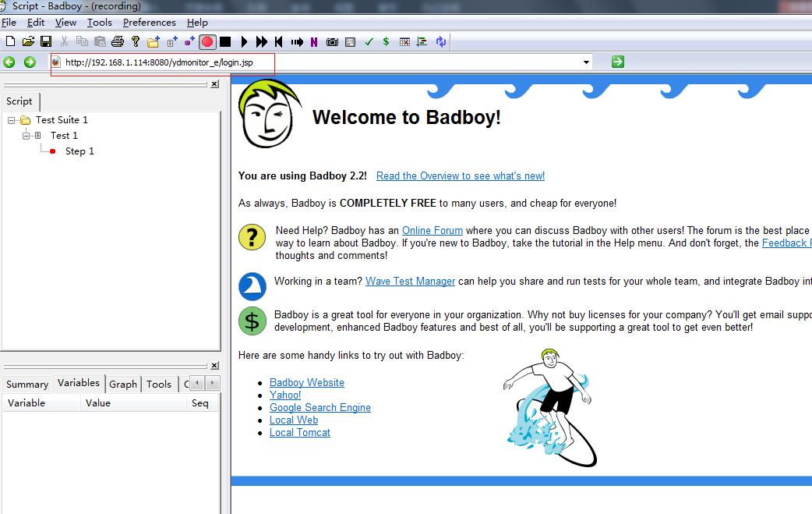
Task: Close the Script panel with its X
Action: 214,84
